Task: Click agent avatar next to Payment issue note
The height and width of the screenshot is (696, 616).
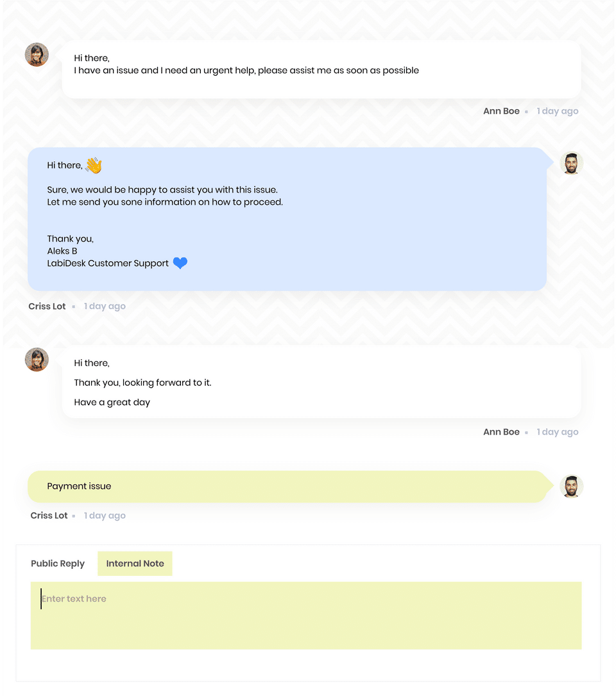Action: [x=571, y=487]
